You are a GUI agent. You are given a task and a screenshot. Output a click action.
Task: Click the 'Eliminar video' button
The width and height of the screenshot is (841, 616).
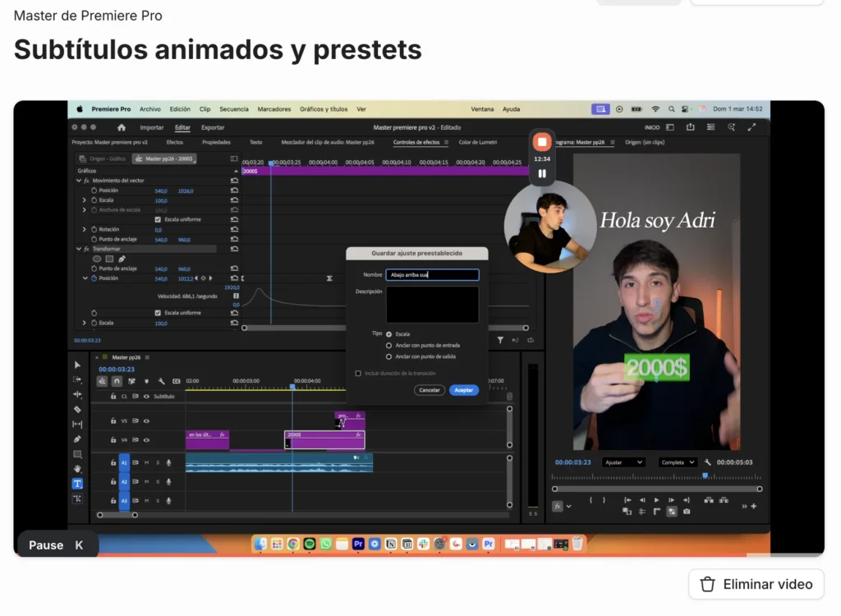click(x=756, y=584)
